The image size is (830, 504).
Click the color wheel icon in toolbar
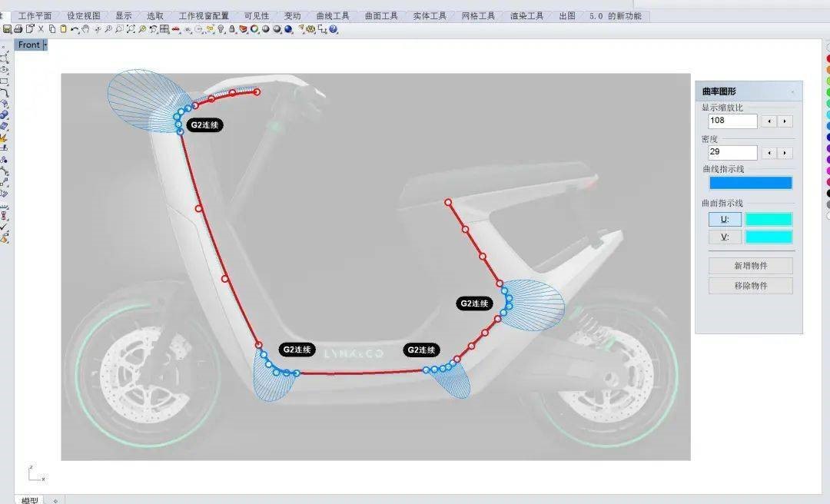tap(254, 29)
